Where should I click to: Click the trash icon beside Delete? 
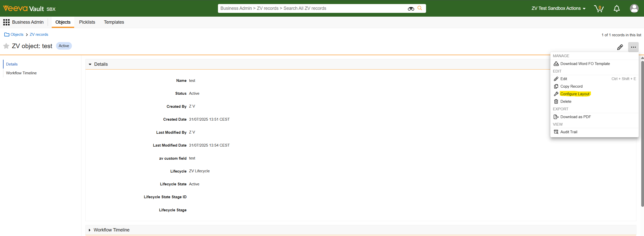pyautogui.click(x=556, y=102)
